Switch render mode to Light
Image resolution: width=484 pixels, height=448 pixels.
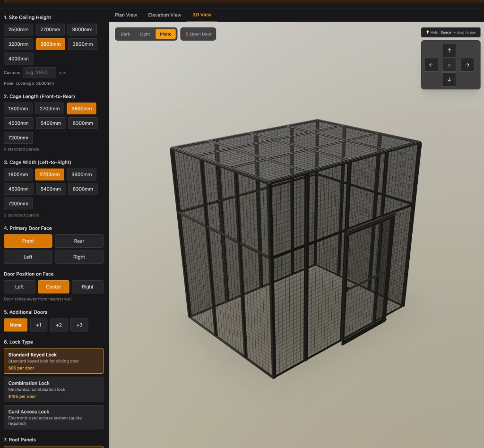click(x=145, y=34)
